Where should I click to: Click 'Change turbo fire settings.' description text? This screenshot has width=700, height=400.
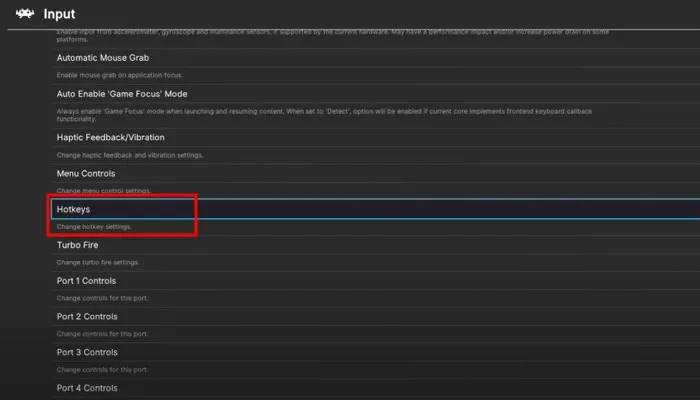click(x=97, y=262)
